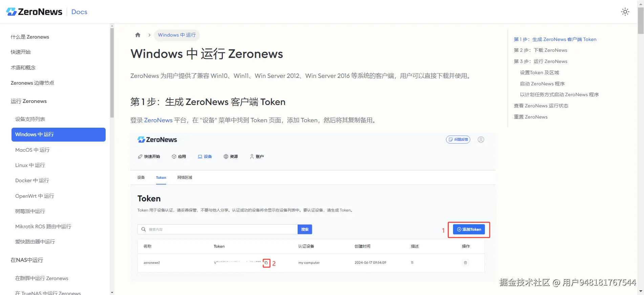644x295 pixels.
Task: Click the ZeroNews logo inside the screenshot
Action: 157,140
